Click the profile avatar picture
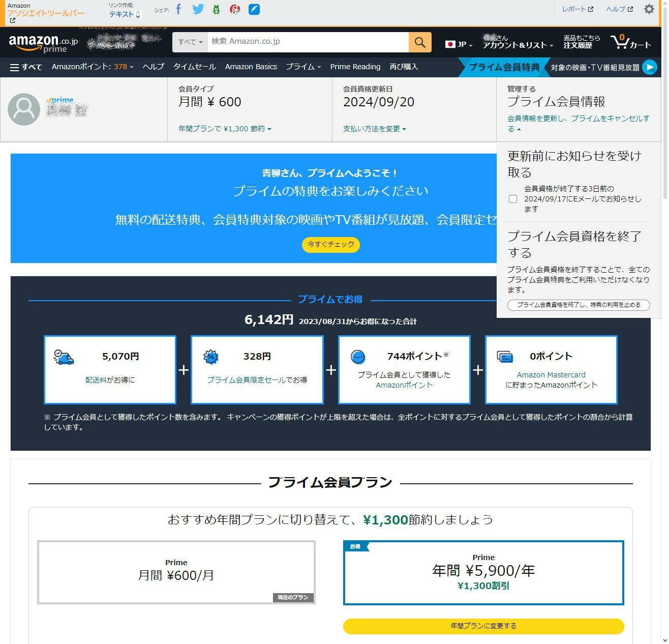 24,109
